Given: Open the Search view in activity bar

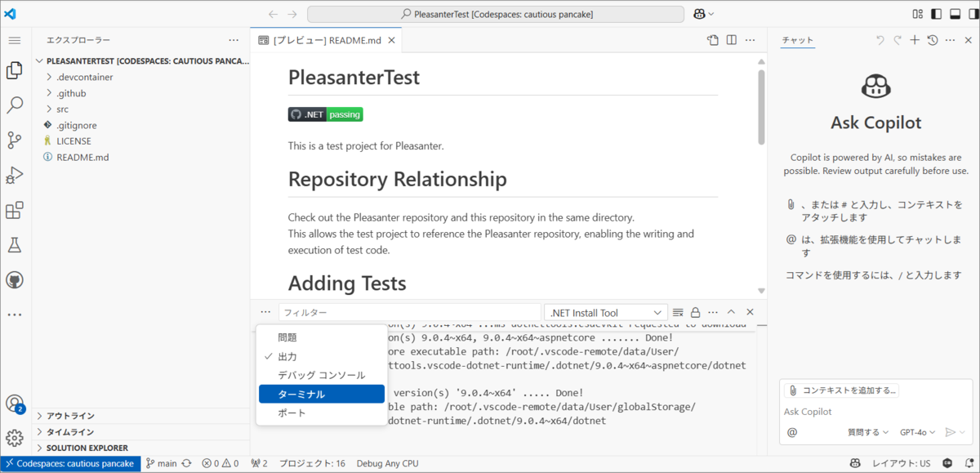Looking at the screenshot, I should (x=14, y=105).
